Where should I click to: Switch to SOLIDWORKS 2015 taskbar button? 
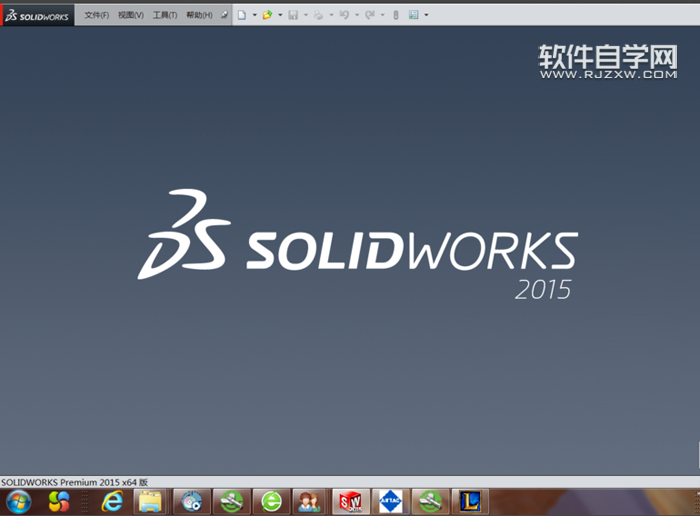tap(351, 502)
